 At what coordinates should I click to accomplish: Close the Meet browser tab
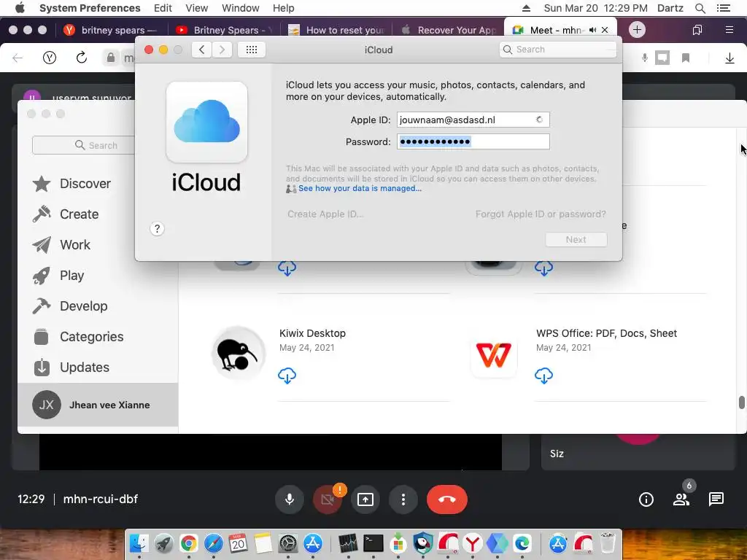pos(605,30)
